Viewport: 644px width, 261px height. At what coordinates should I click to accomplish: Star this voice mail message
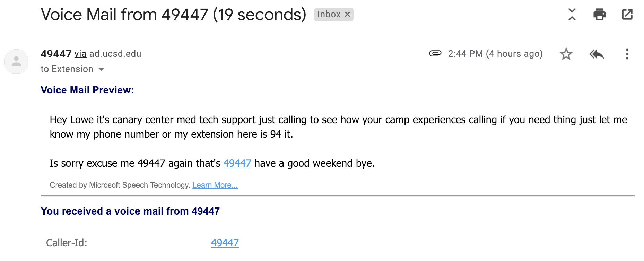tap(566, 54)
